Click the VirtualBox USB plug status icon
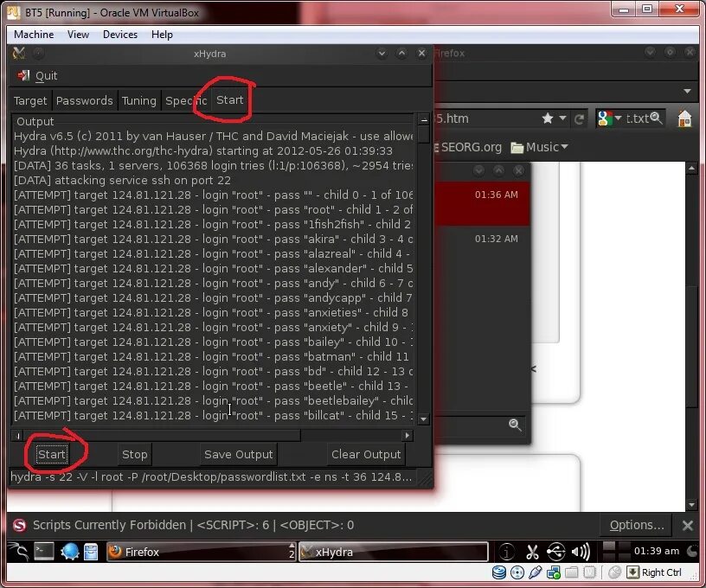 [536, 572]
